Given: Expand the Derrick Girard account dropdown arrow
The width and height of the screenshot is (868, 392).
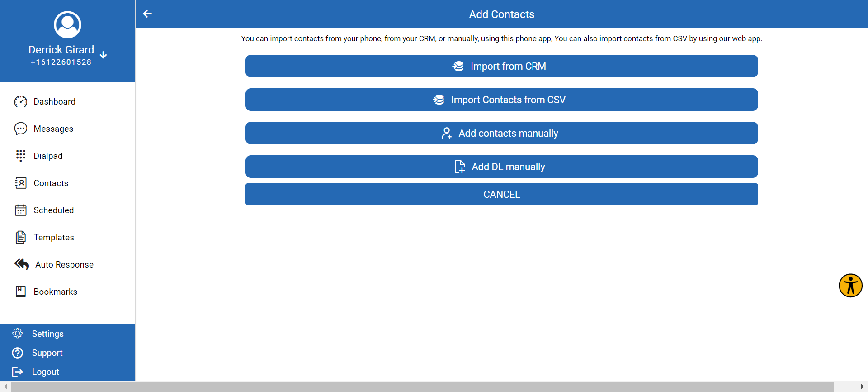Looking at the screenshot, I should click(104, 55).
